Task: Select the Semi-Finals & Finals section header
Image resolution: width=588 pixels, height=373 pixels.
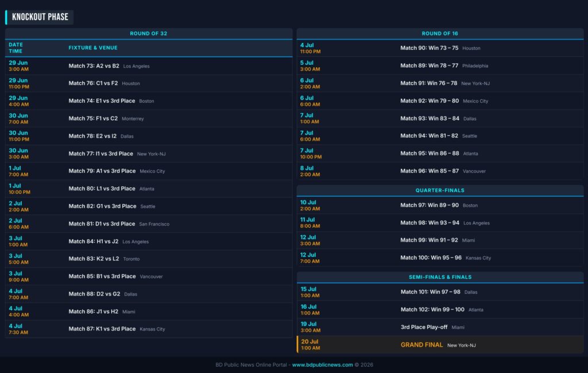Action: (x=440, y=277)
